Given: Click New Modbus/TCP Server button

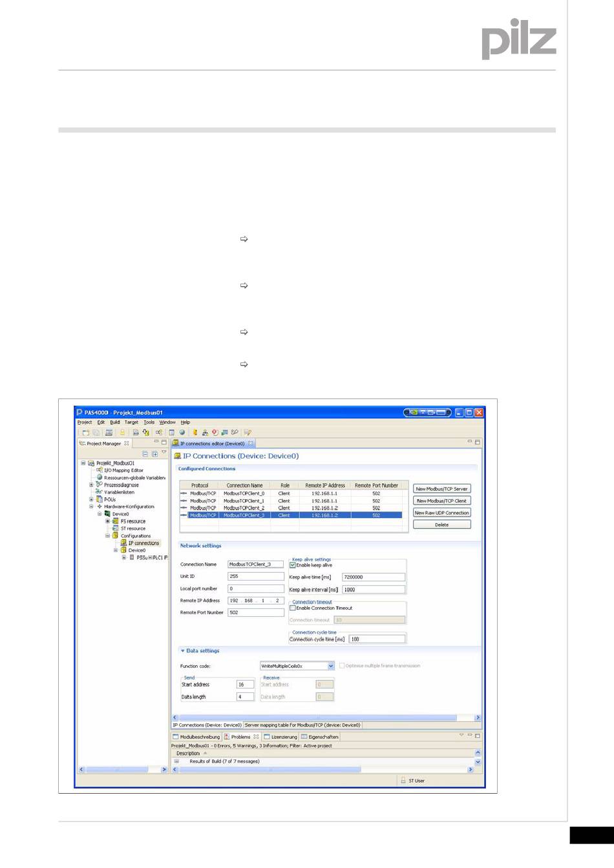Looking at the screenshot, I should click(442, 489).
